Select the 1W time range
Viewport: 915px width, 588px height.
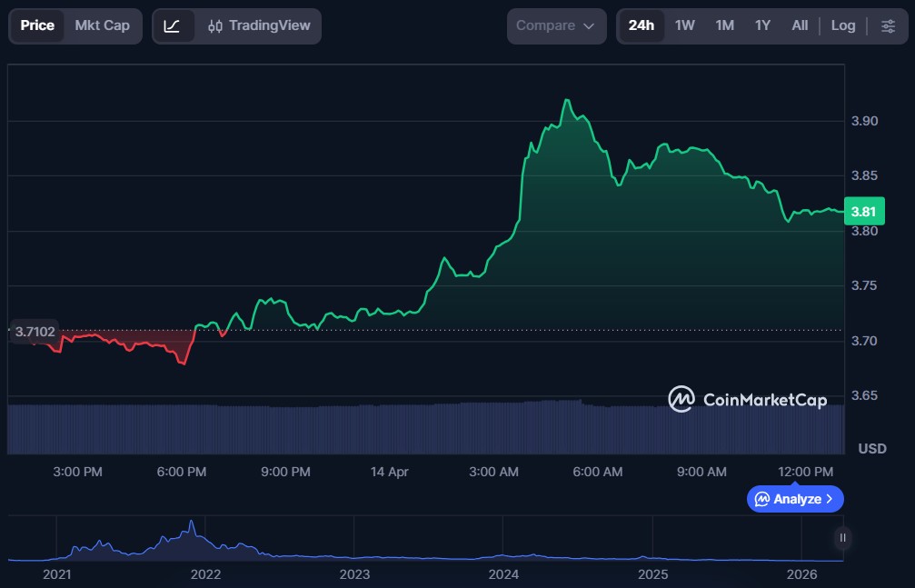click(x=684, y=25)
